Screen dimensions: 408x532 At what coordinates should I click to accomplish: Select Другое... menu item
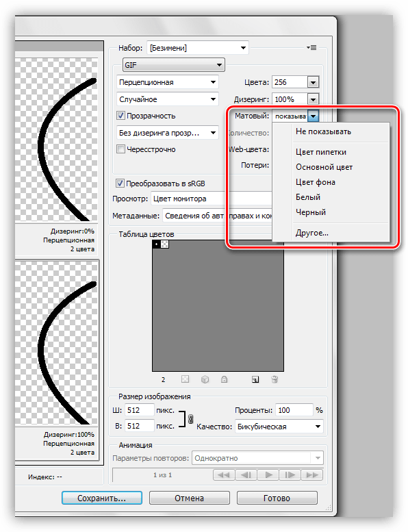(x=331, y=233)
